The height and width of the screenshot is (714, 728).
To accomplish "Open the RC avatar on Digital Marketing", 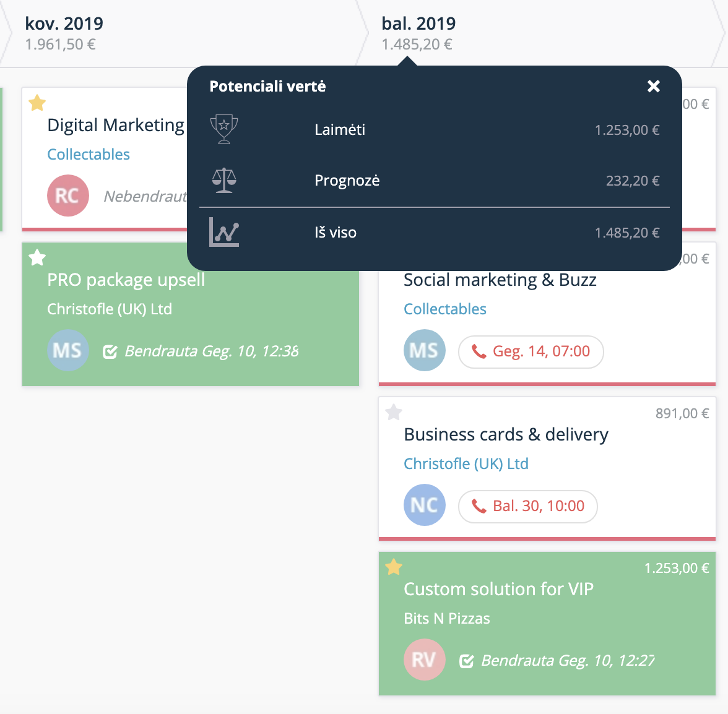I will tap(68, 196).
